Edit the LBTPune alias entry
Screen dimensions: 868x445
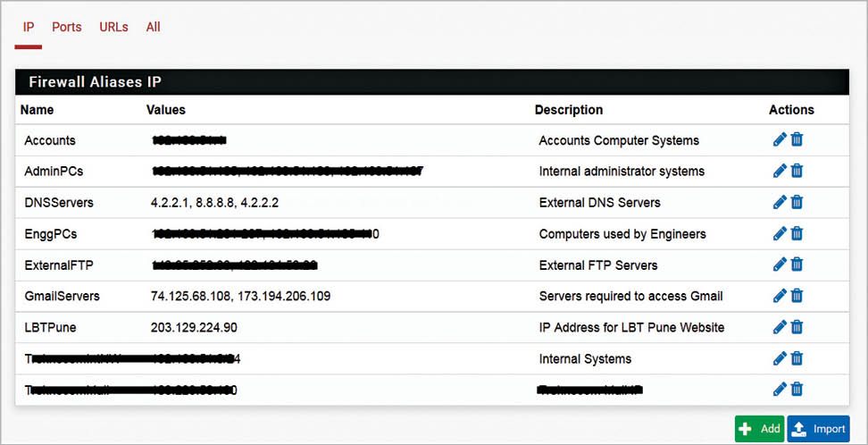coord(780,327)
